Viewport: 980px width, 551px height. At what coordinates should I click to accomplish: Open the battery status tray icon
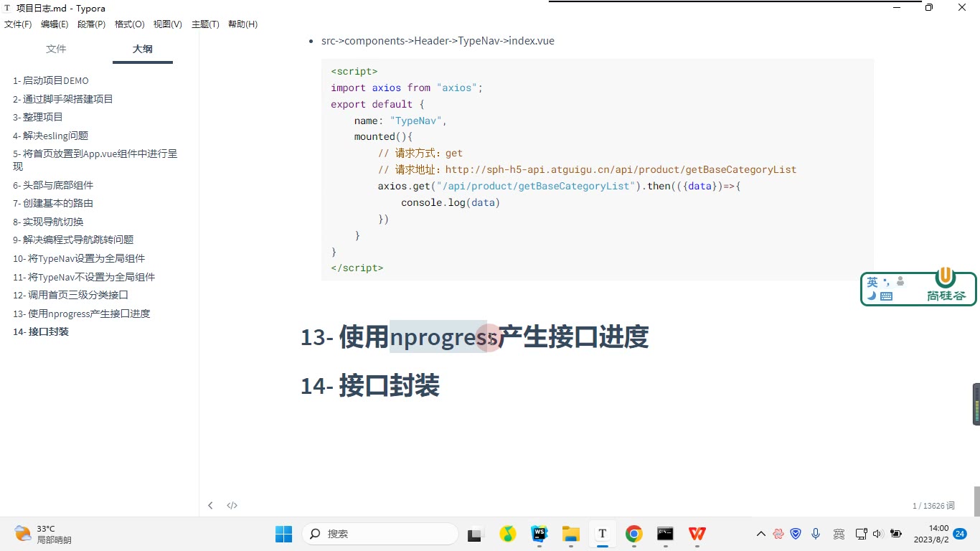tap(895, 534)
